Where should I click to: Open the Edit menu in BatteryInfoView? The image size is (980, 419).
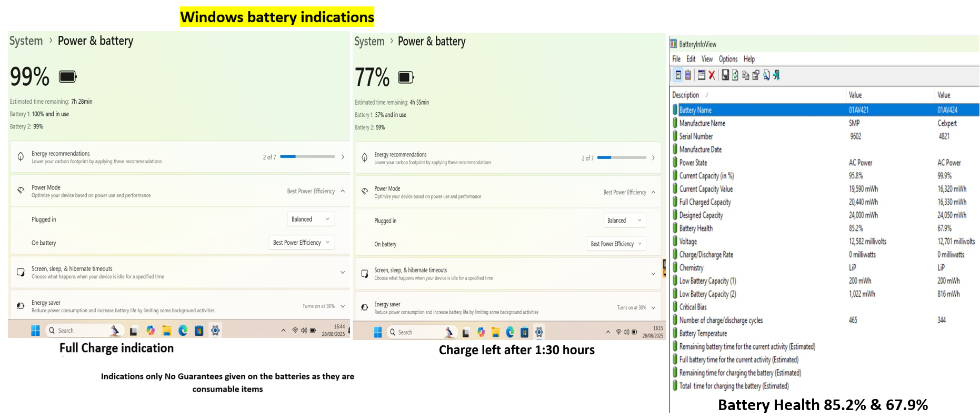691,59
